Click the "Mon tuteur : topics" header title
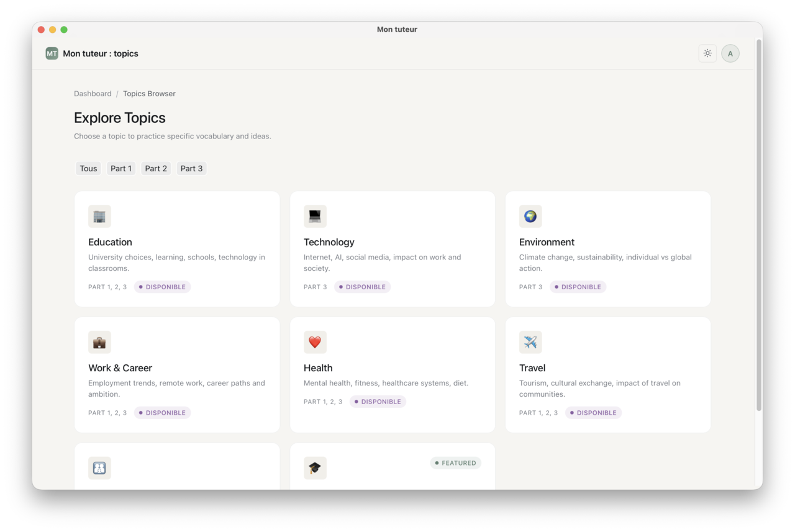The image size is (795, 532). [x=101, y=53]
